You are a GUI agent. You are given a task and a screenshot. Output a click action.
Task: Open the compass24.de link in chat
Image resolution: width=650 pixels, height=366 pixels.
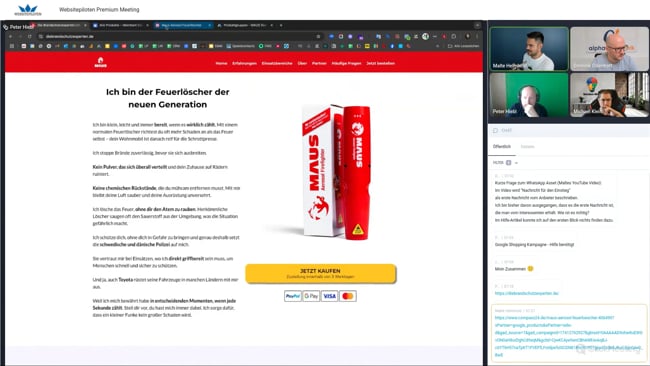[x=568, y=336]
